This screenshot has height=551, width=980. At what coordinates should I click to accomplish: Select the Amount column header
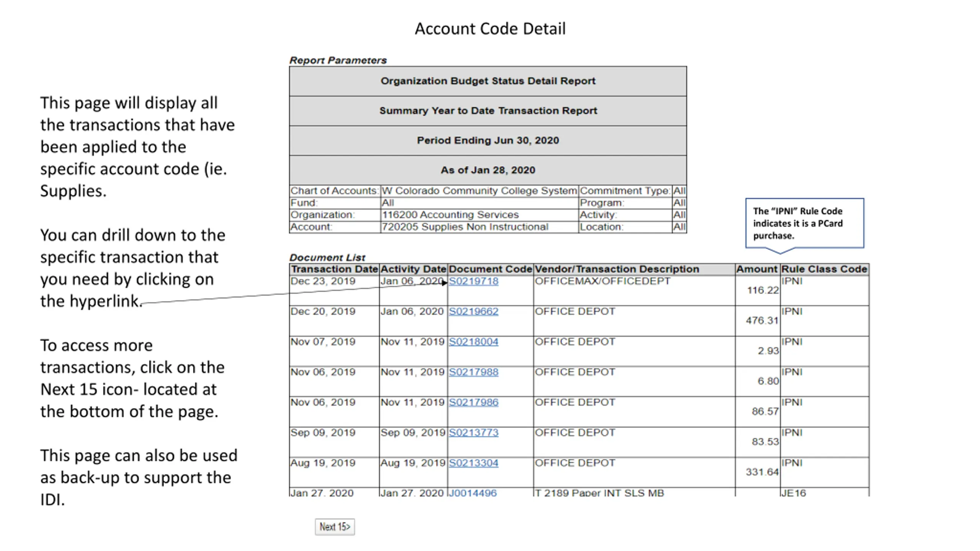[x=757, y=269]
